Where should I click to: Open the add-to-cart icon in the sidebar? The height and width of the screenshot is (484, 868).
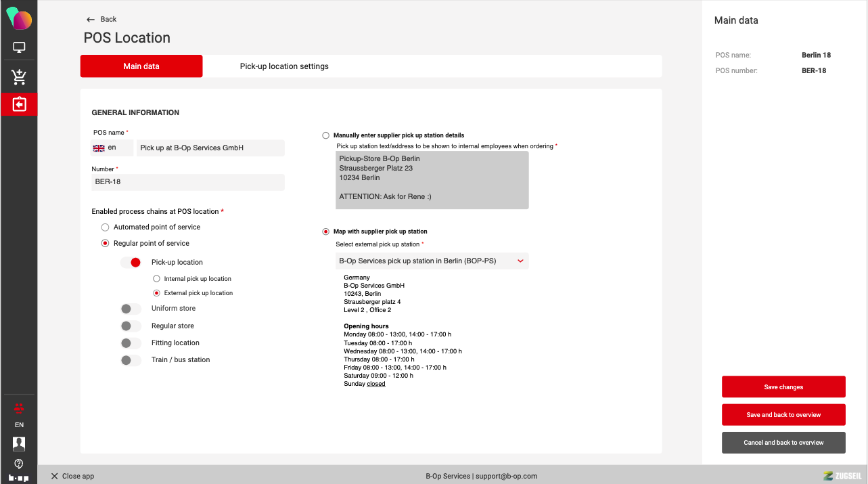(19, 77)
